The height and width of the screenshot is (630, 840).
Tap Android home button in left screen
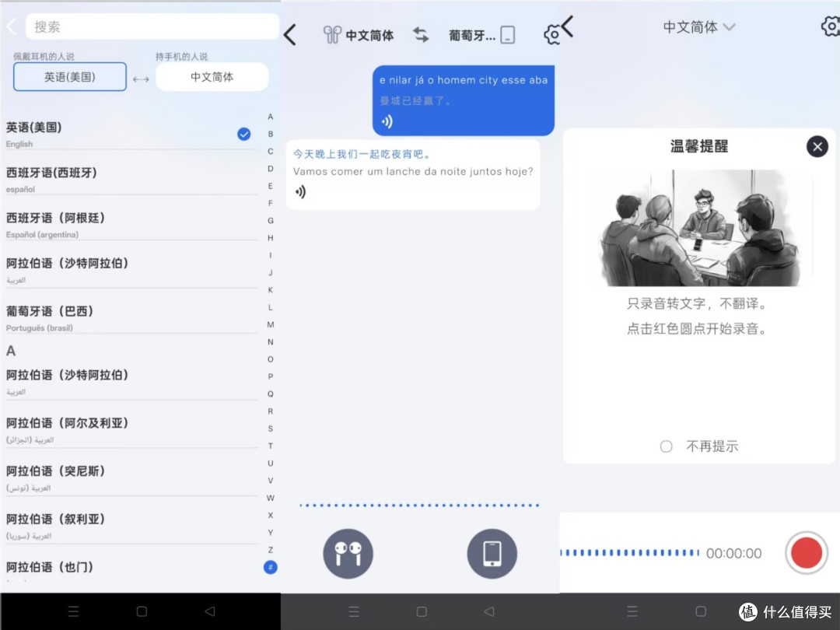point(142,611)
